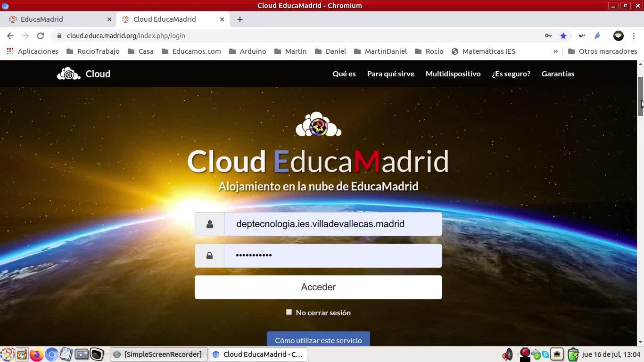The image size is (644, 362).
Task: Focus the username input field
Action: pos(333,224)
